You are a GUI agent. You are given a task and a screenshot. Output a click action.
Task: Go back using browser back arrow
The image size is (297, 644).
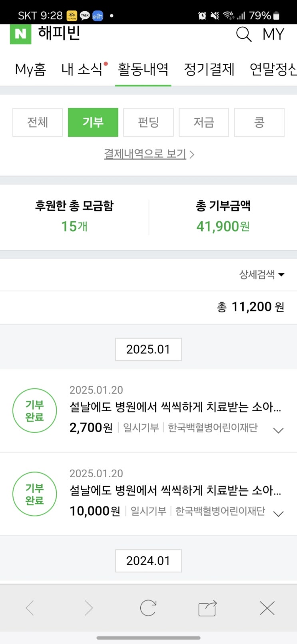30,608
